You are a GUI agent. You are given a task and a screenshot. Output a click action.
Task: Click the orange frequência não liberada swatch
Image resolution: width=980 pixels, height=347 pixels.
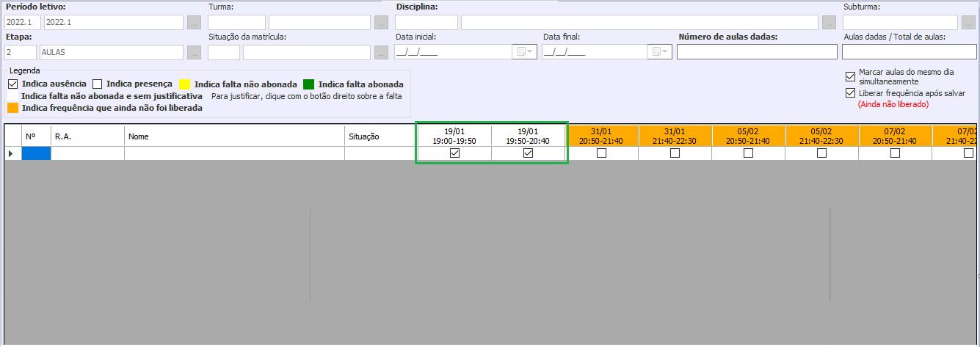[x=12, y=108]
